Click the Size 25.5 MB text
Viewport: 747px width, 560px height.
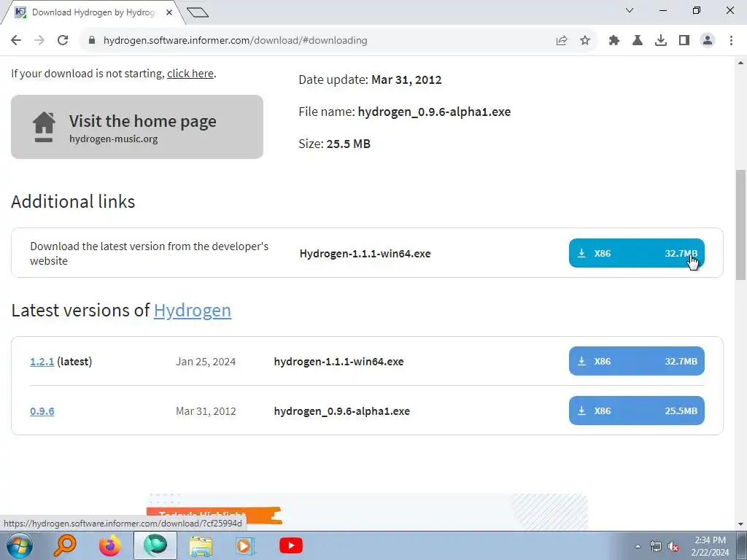tap(334, 144)
